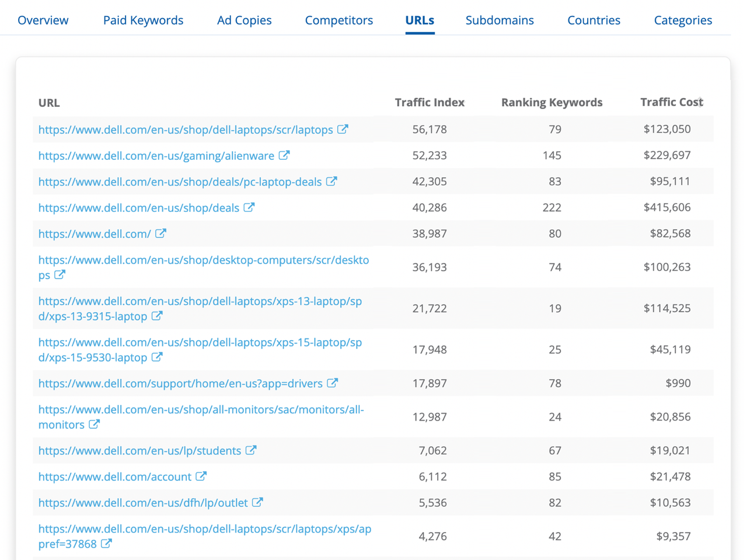This screenshot has height=560, width=747.
Task: Open external link icon for xps-15-9530-laptop URL
Action: pyautogui.click(x=157, y=356)
